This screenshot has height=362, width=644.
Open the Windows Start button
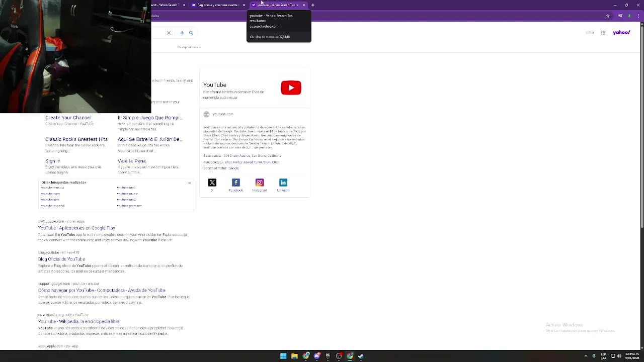[283, 356]
